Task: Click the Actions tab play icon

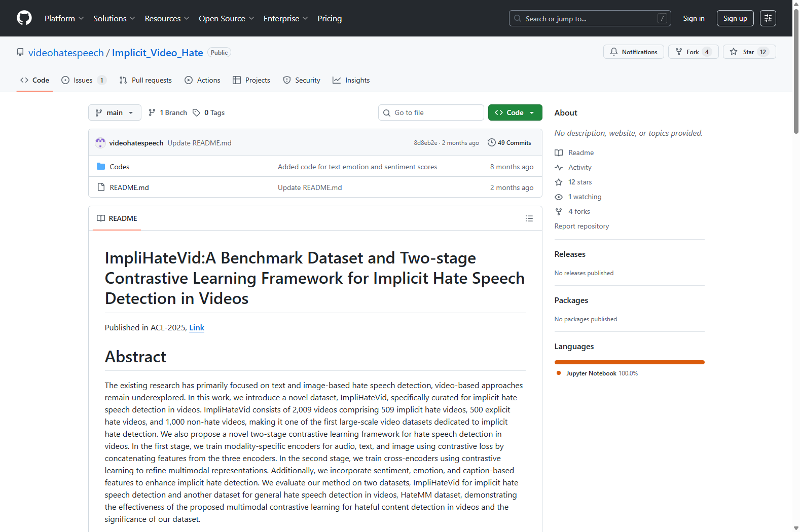Action: 189,80
